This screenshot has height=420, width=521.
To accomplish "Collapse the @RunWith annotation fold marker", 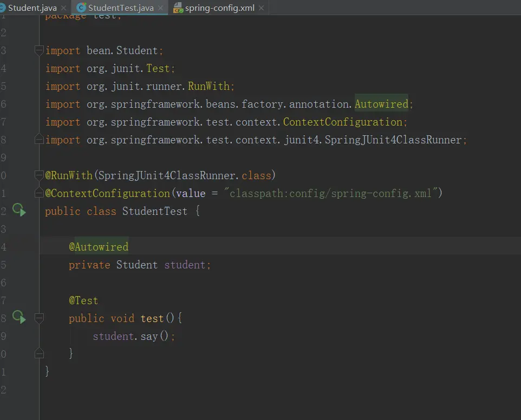I will coord(39,175).
